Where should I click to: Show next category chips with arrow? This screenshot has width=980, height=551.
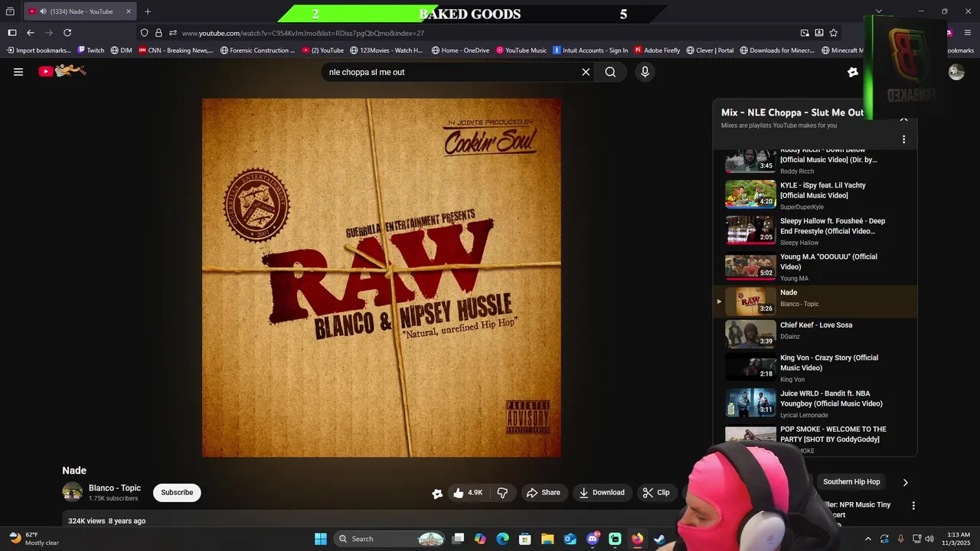[905, 482]
